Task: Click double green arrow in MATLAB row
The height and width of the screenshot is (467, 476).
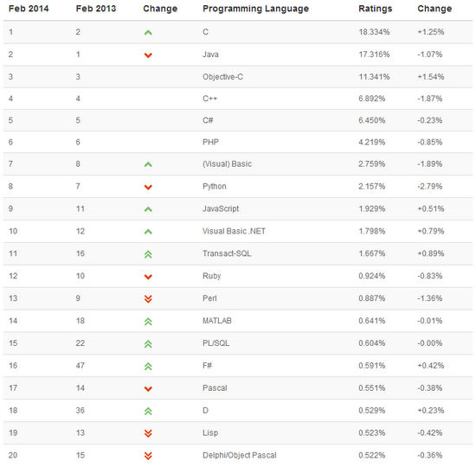Action: (x=148, y=322)
